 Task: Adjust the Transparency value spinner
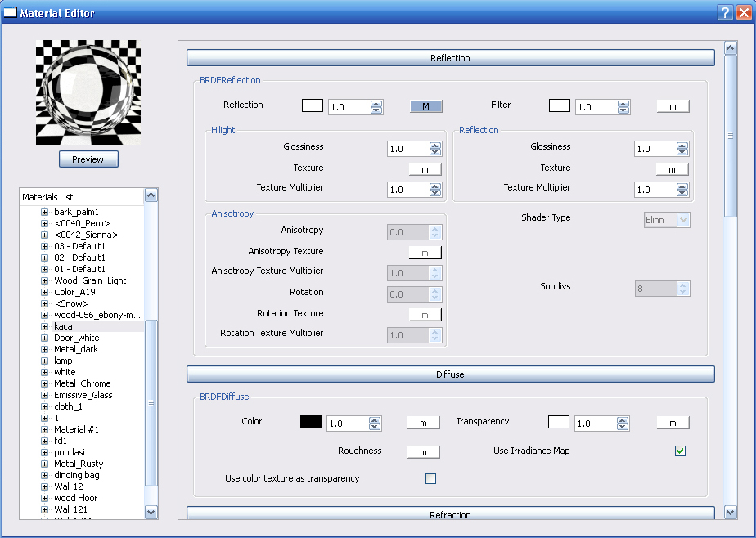pyautogui.click(x=623, y=424)
